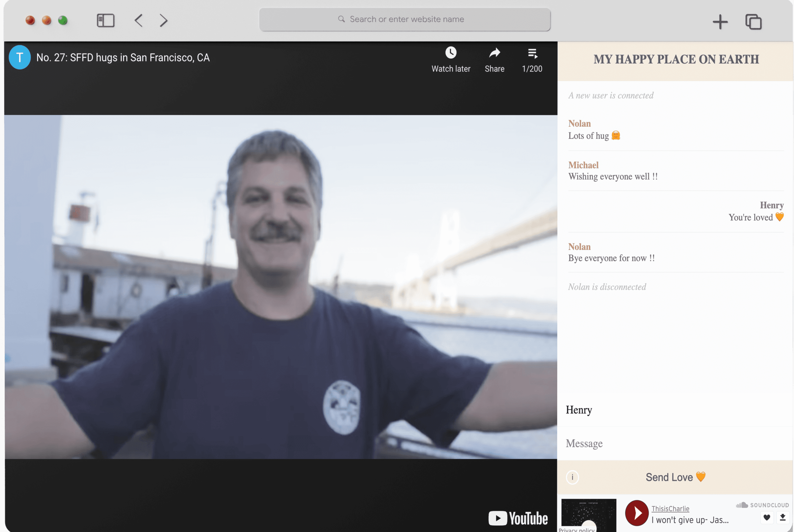This screenshot has width=794, height=532.
Task: Open the playlist queue 1/200 icon
Action: click(532, 54)
